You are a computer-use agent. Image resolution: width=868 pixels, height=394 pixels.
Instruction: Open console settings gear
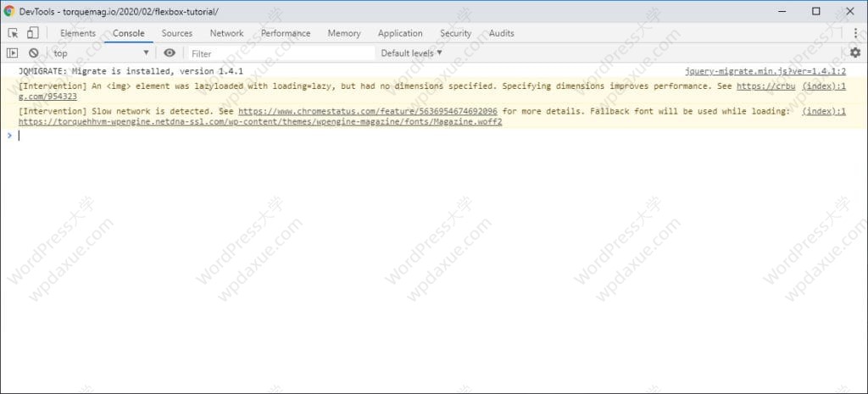[x=855, y=53]
